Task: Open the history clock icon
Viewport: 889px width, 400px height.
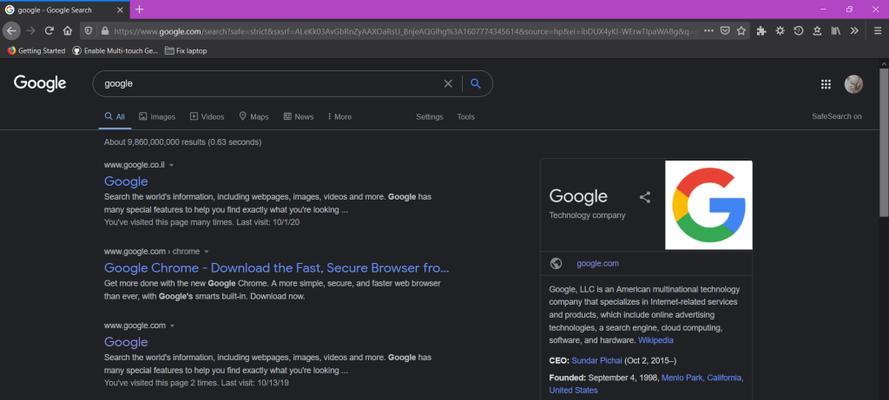Action: coord(798,31)
